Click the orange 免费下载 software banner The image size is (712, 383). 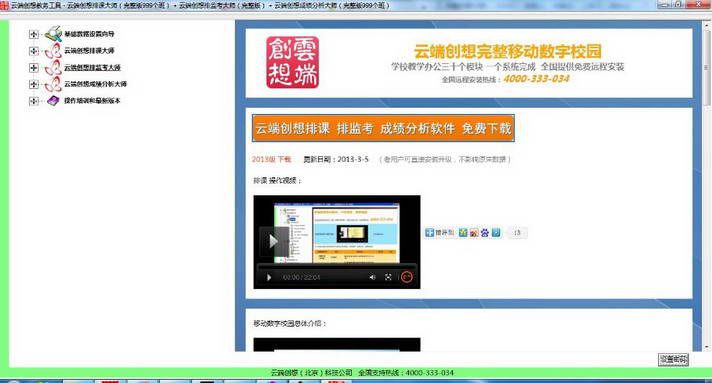coord(383,128)
